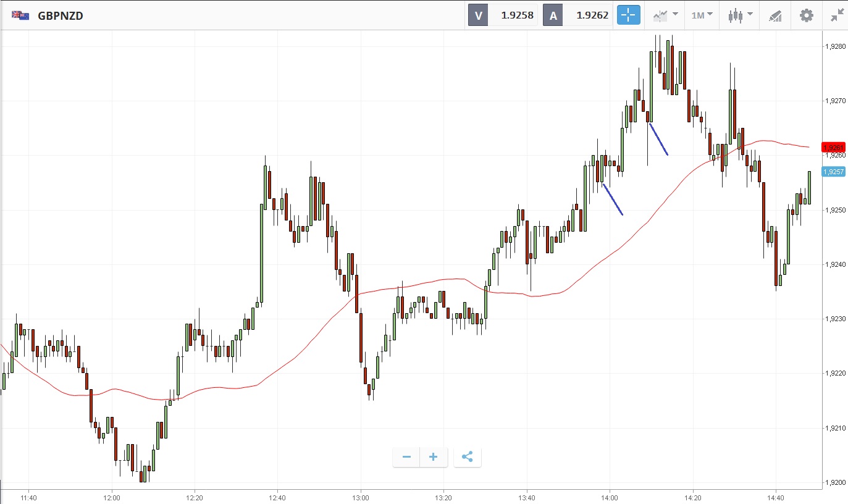Share the chart via share icon
This screenshot has height=504, width=848.
468,457
